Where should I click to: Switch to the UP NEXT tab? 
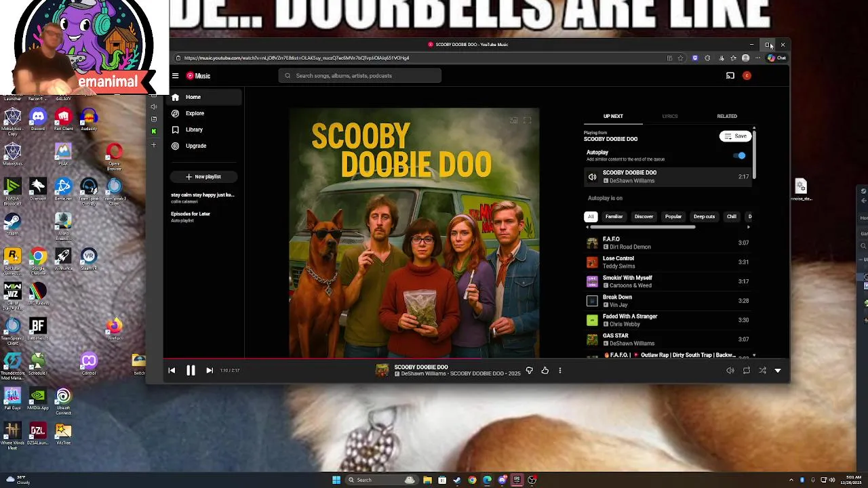pos(613,116)
